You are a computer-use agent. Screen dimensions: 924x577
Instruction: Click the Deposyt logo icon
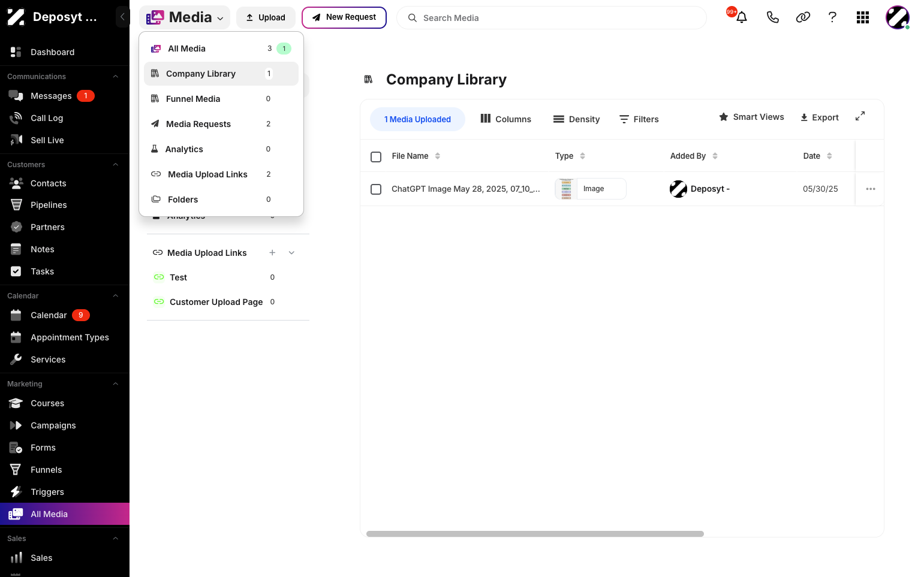tap(16, 17)
